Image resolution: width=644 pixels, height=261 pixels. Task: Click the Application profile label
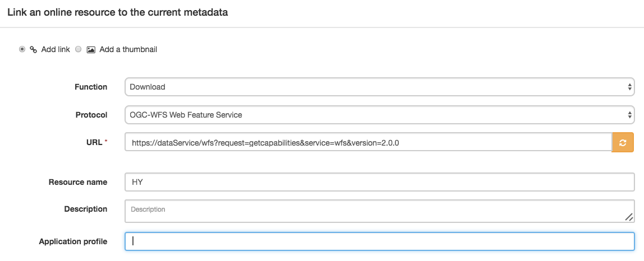pos(73,241)
